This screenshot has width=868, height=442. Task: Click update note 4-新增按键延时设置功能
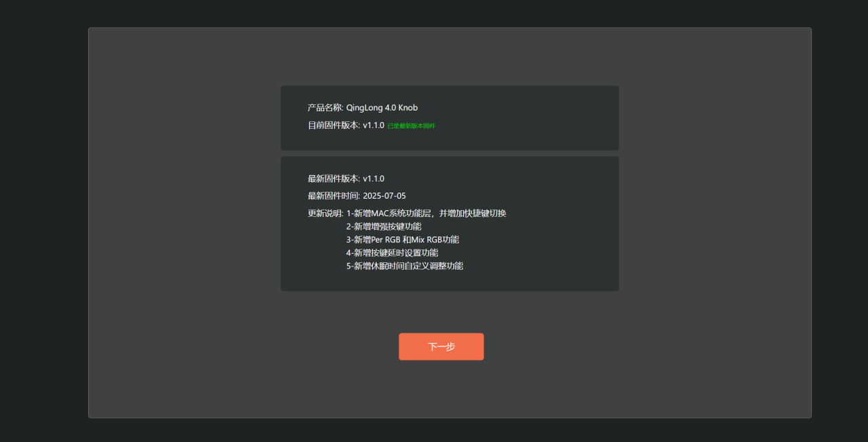click(392, 253)
